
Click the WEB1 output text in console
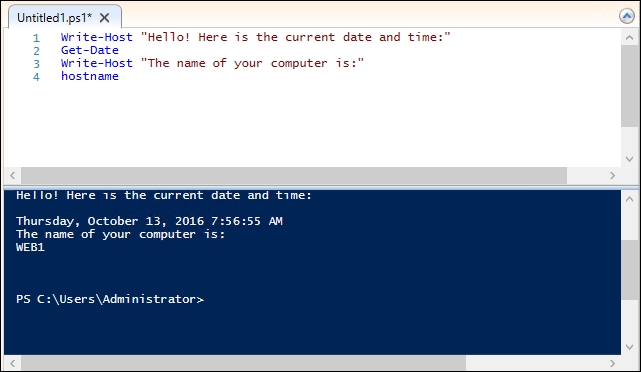[30, 247]
